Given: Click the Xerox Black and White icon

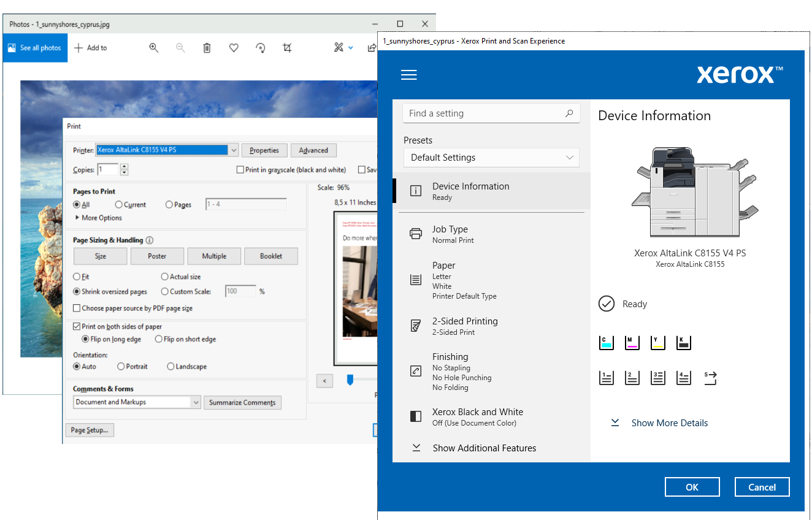Looking at the screenshot, I should [x=416, y=417].
